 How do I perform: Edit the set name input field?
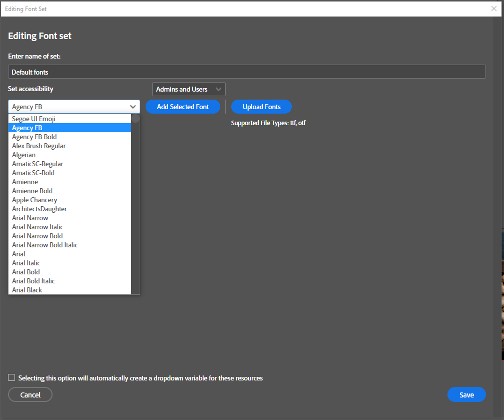click(x=247, y=72)
